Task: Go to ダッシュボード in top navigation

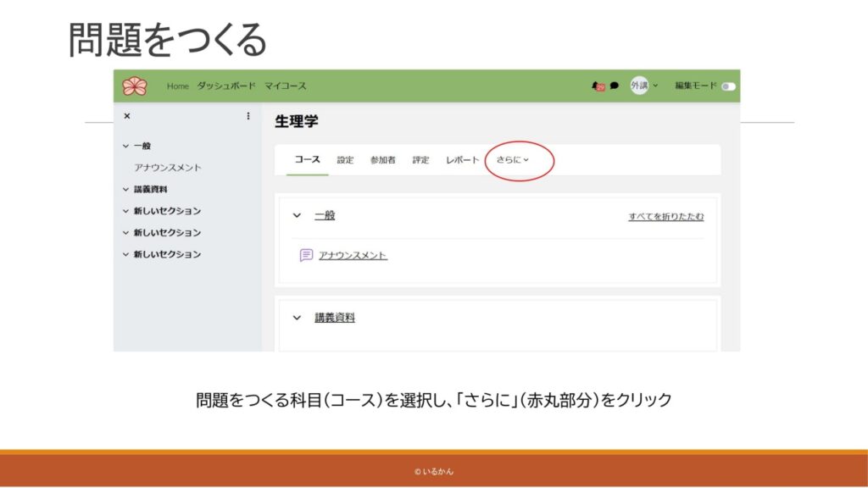Action: point(225,86)
